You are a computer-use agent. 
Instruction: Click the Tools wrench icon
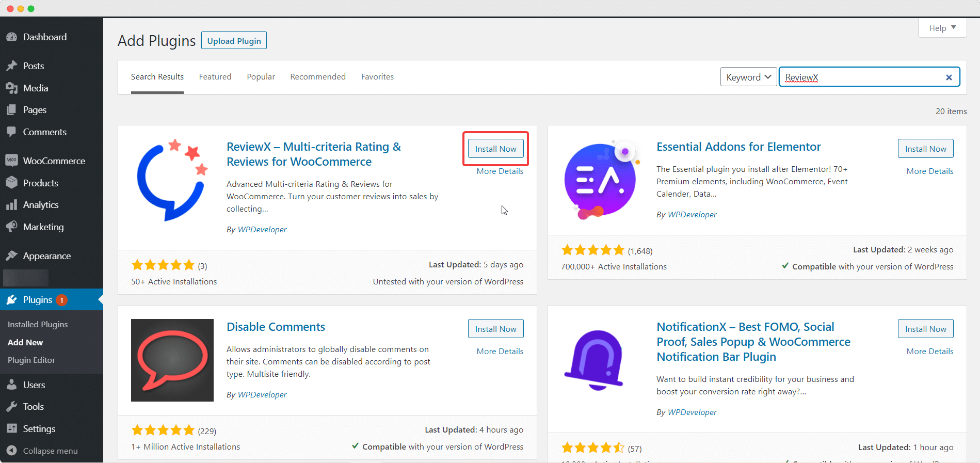point(11,407)
